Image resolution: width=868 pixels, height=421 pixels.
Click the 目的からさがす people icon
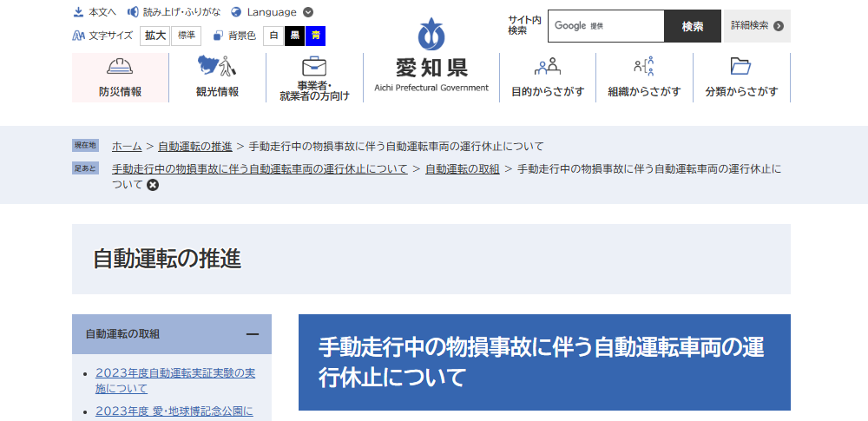(x=547, y=67)
